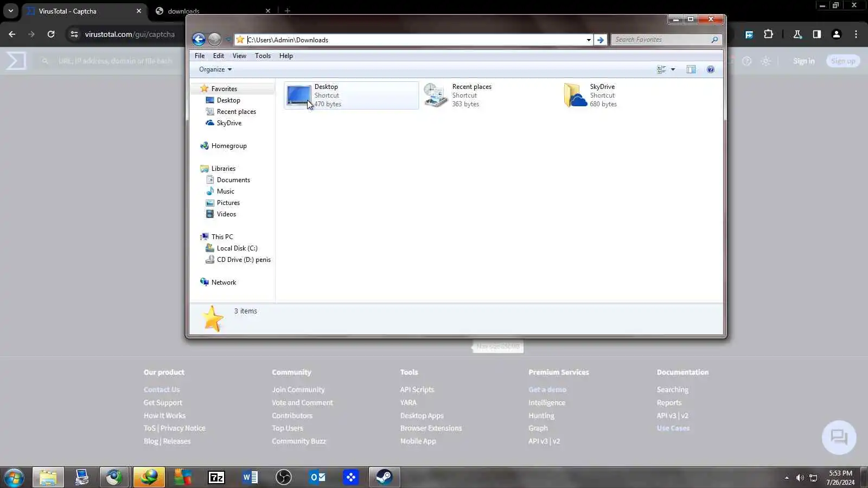The image size is (868, 488).
Task: Select Local Disk (C:) in navigation pane
Action: [x=237, y=248]
